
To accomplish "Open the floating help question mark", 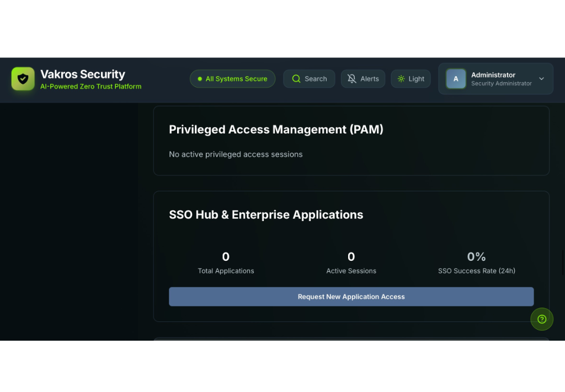I will pyautogui.click(x=542, y=319).
